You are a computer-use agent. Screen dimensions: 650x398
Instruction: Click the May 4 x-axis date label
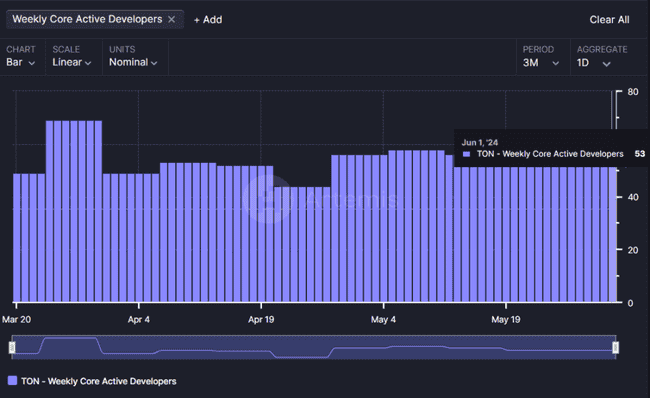pos(383,319)
